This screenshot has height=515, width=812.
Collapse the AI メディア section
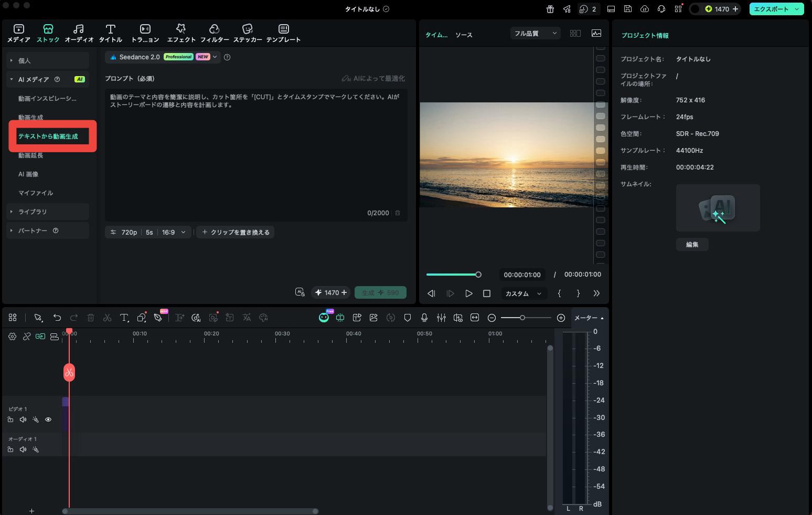click(x=48, y=79)
